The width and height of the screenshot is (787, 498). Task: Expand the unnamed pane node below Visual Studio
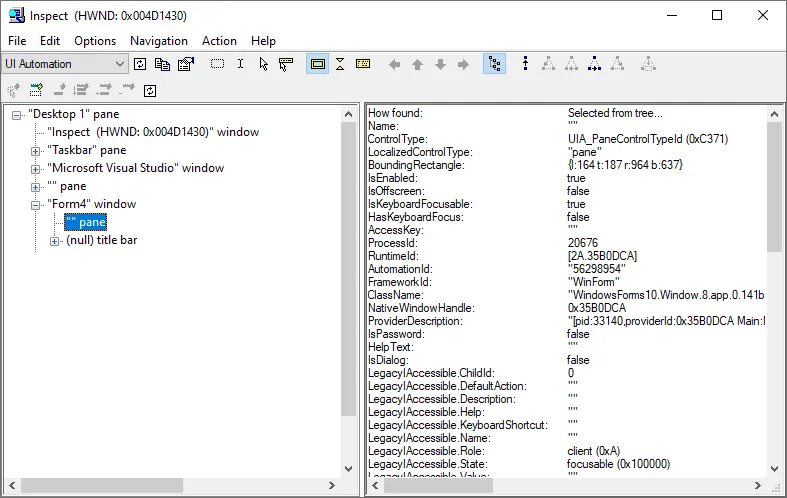35,187
